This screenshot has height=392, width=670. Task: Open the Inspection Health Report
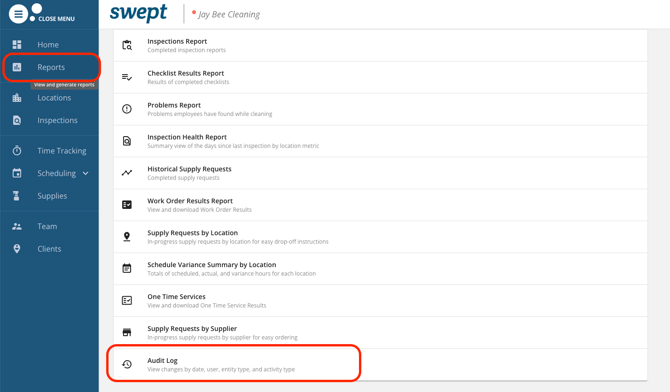380,141
